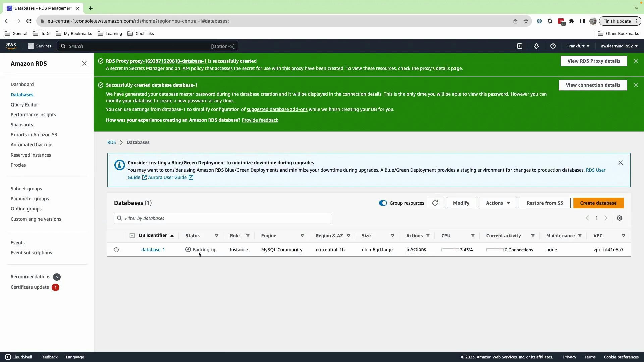The image size is (644, 362).
Task: Open the VPC column sort arrow
Action: [x=624, y=236]
